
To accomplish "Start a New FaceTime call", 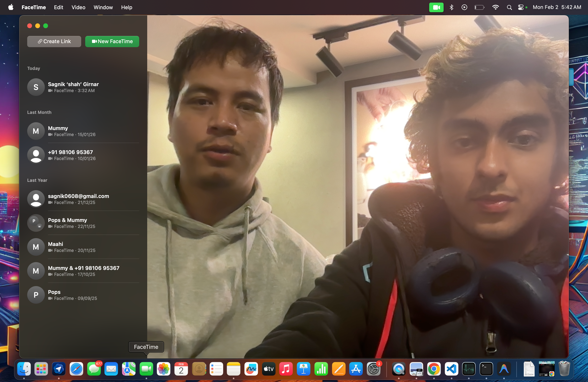I will 112,42.
